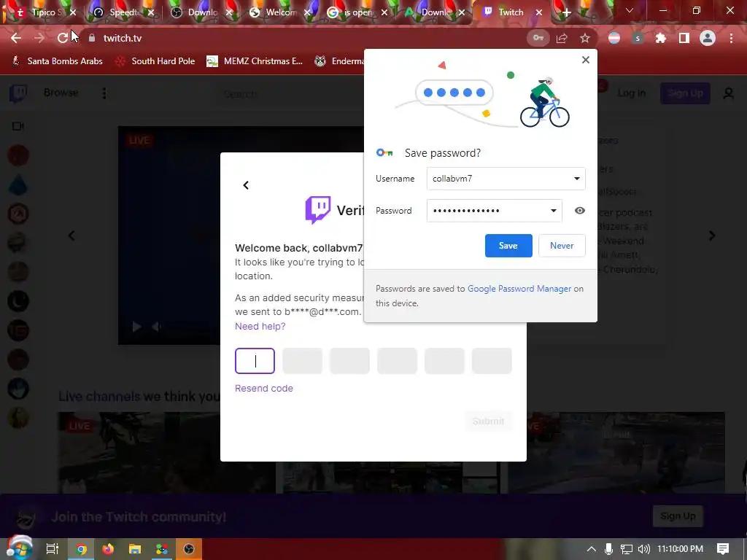Click the Need help? link
Screen dimensions: 747x560
point(260,326)
